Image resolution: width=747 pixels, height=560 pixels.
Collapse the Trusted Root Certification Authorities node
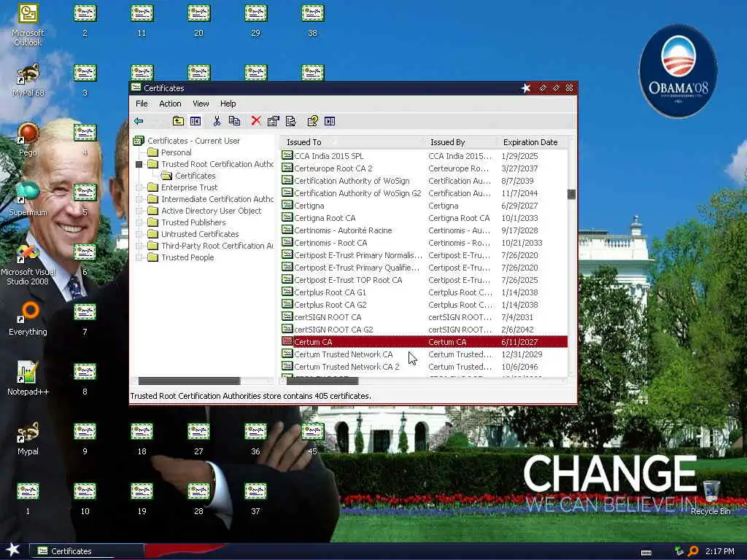pos(139,164)
